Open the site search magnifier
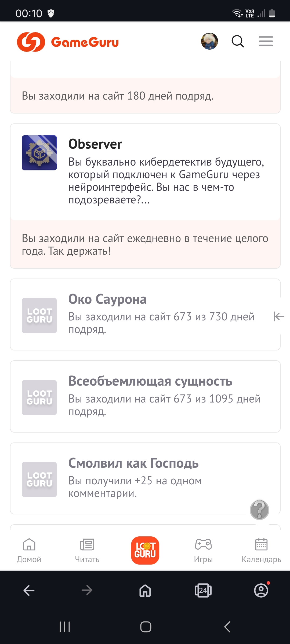Image resolution: width=290 pixels, height=644 pixels. [238, 41]
